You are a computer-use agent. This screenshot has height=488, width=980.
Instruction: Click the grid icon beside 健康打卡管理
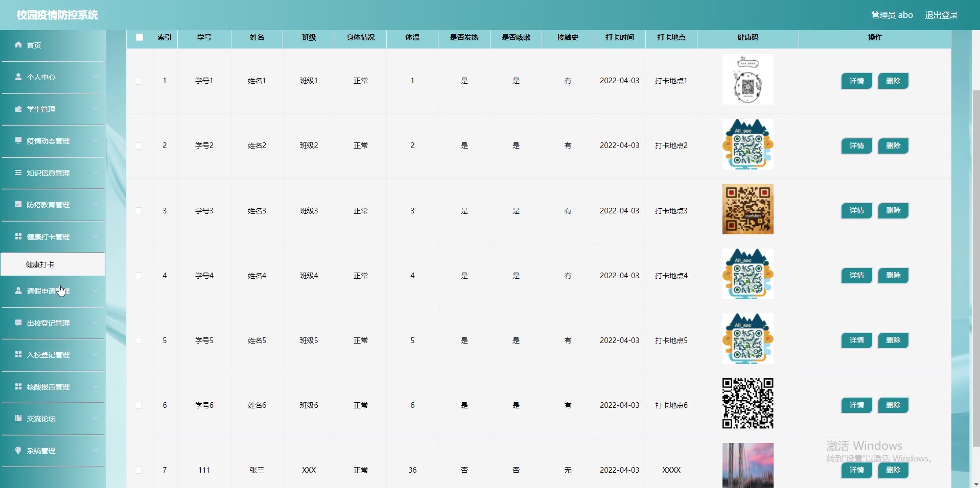coord(18,236)
